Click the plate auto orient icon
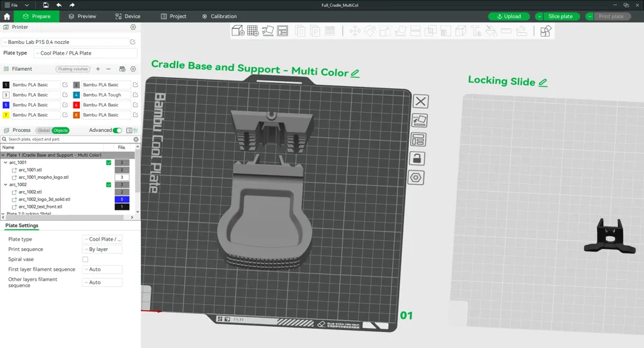This screenshot has width=644, height=348. point(419,120)
